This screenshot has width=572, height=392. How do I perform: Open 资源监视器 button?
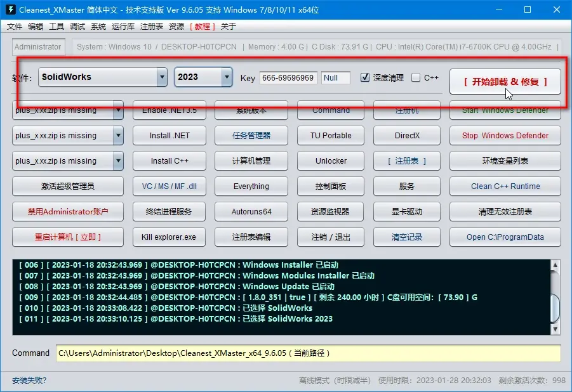pyautogui.click(x=331, y=211)
